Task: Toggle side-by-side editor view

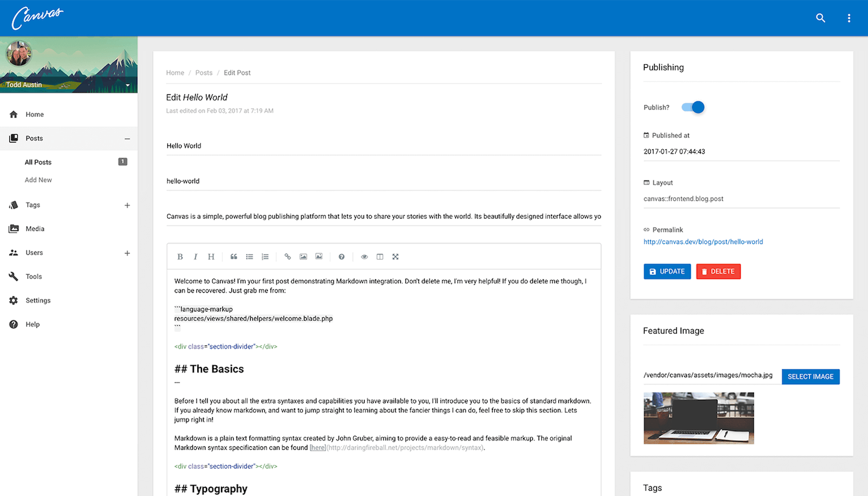Action: pyautogui.click(x=380, y=256)
